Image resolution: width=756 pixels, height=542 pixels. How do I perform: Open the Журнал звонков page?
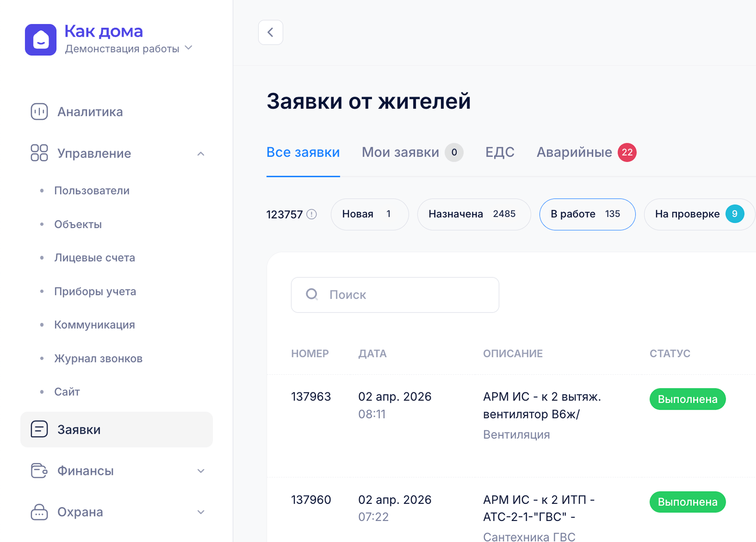point(98,358)
